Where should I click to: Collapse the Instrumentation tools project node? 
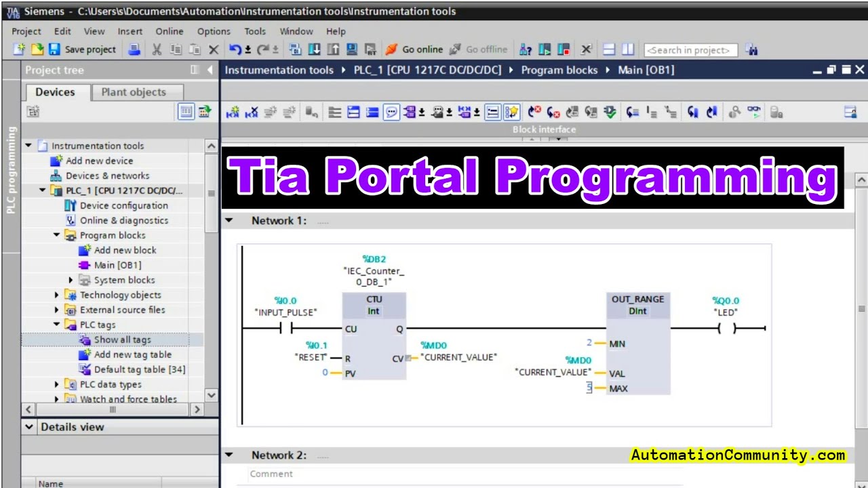point(28,146)
